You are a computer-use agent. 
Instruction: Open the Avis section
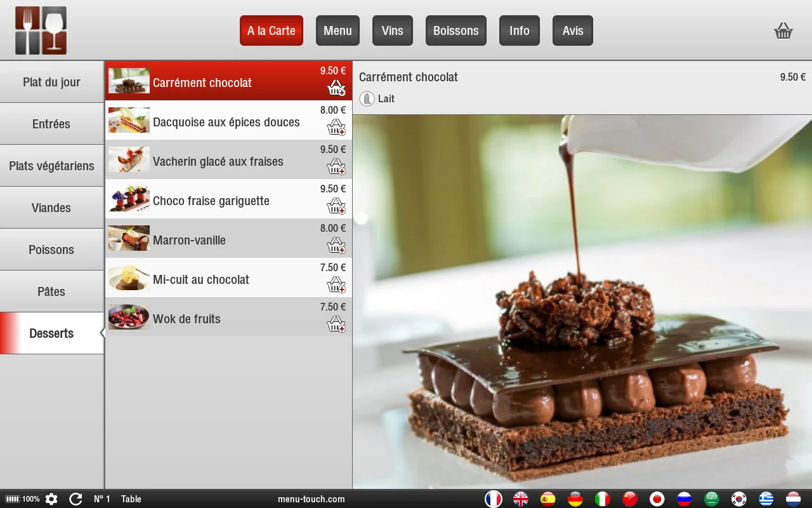572,30
